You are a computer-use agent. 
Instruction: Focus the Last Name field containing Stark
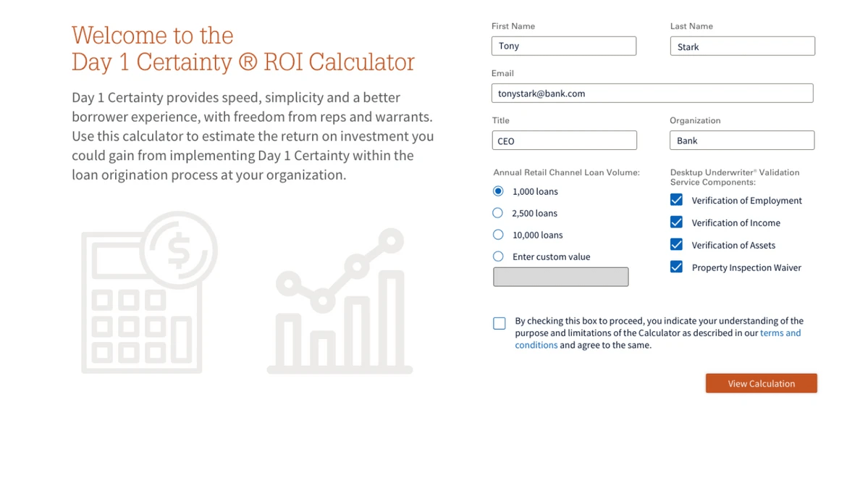point(742,46)
